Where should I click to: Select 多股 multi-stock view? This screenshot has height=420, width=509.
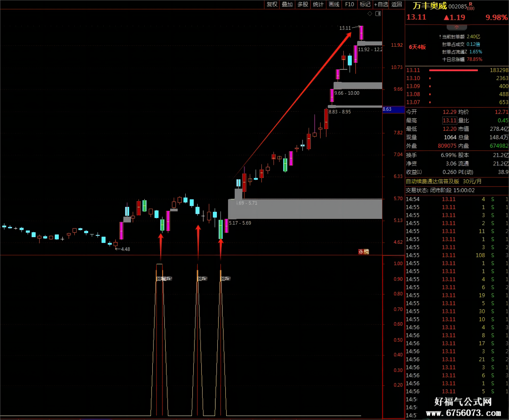(302, 4)
